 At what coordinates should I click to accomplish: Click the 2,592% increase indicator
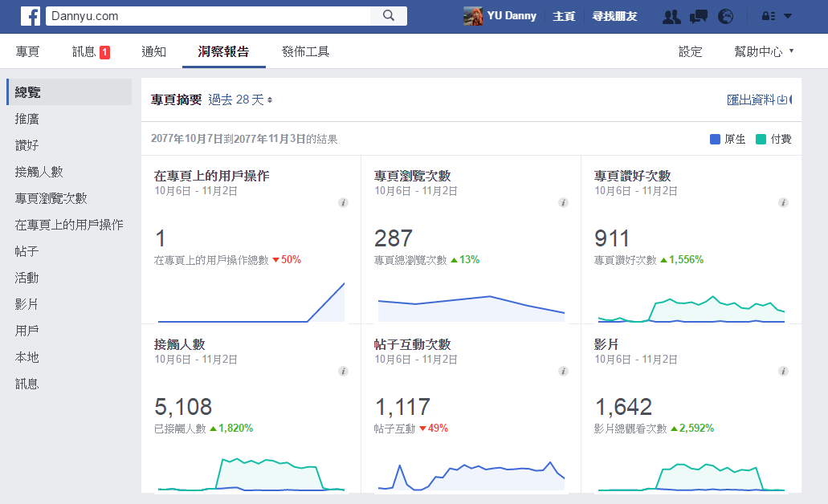pyautogui.click(x=692, y=429)
